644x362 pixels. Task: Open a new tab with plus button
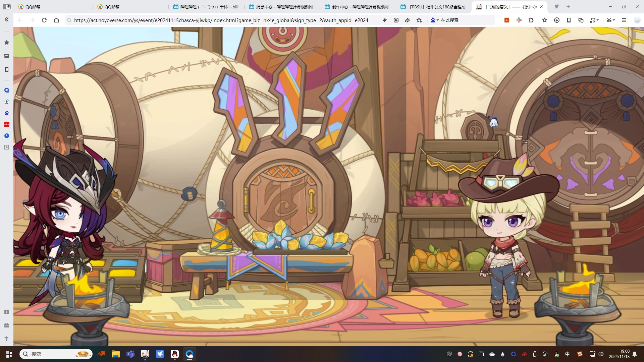coord(568,7)
